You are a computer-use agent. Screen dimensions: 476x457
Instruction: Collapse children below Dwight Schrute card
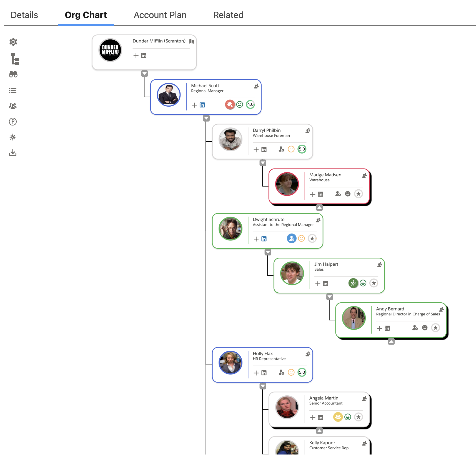(x=268, y=252)
